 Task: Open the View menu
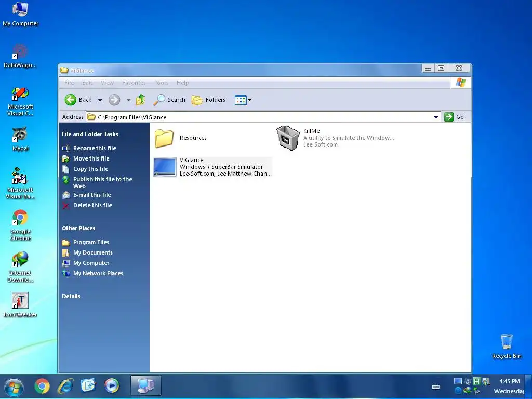tap(107, 83)
